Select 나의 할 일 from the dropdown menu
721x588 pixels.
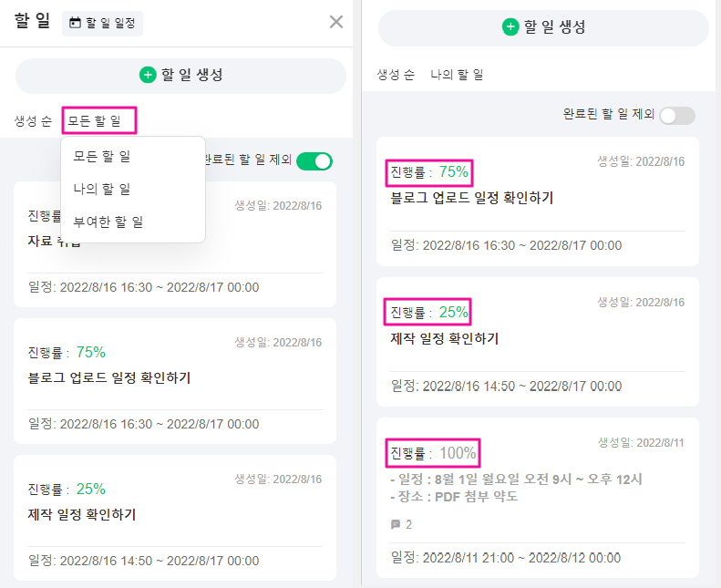pos(102,189)
